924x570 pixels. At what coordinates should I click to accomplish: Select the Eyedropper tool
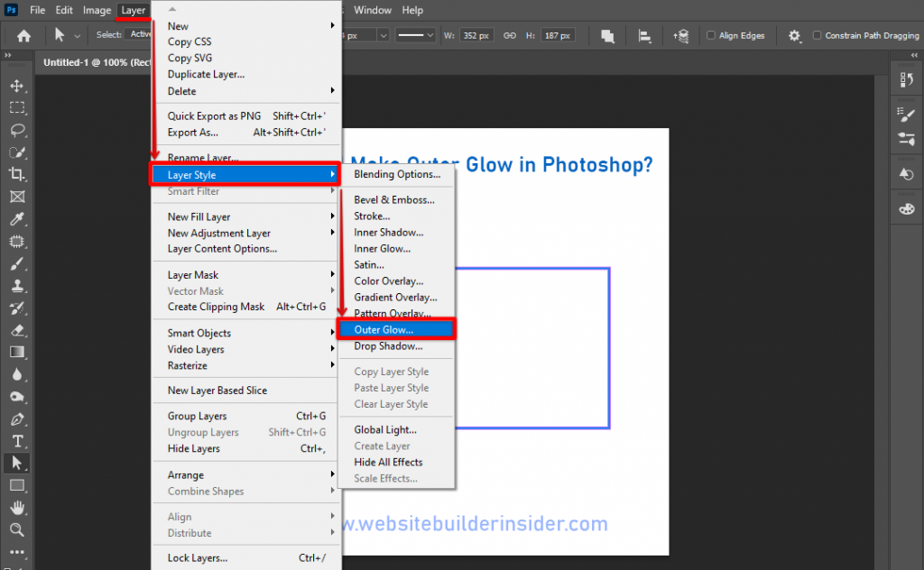(18, 219)
